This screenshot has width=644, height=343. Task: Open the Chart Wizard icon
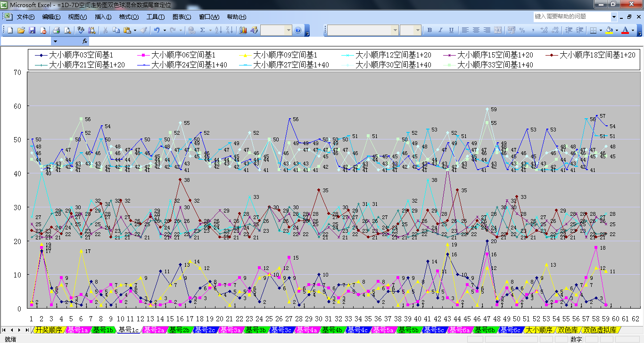243,30
